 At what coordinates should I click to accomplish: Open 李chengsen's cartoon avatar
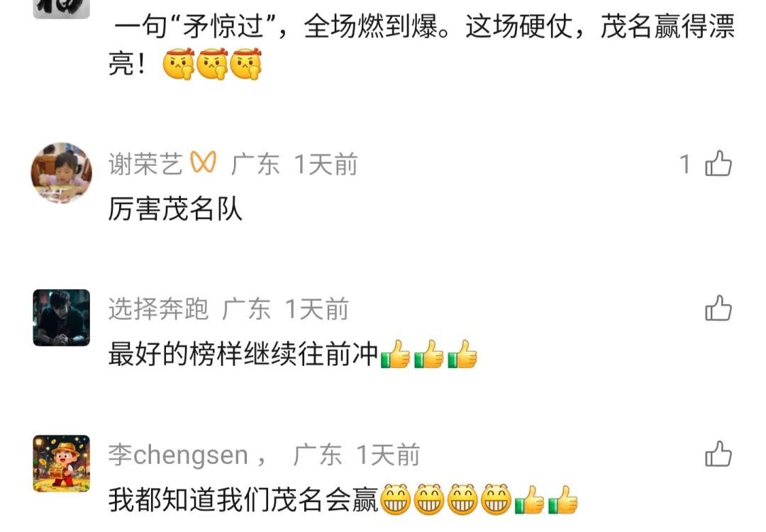point(62,463)
